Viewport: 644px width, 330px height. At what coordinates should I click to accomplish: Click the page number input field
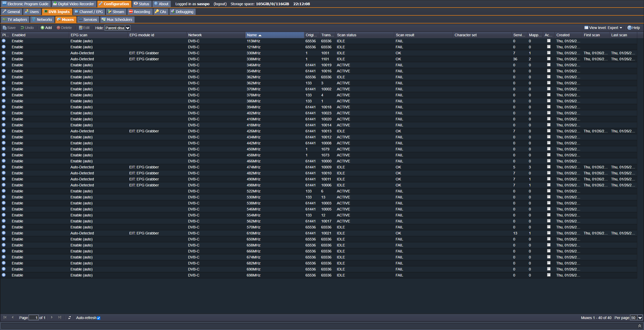[33, 318]
